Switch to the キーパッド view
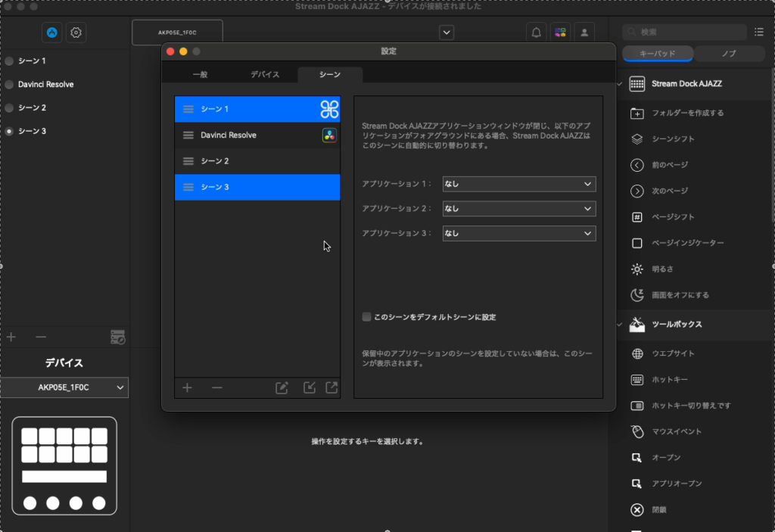Viewport: 775px width, 532px height. [656, 54]
